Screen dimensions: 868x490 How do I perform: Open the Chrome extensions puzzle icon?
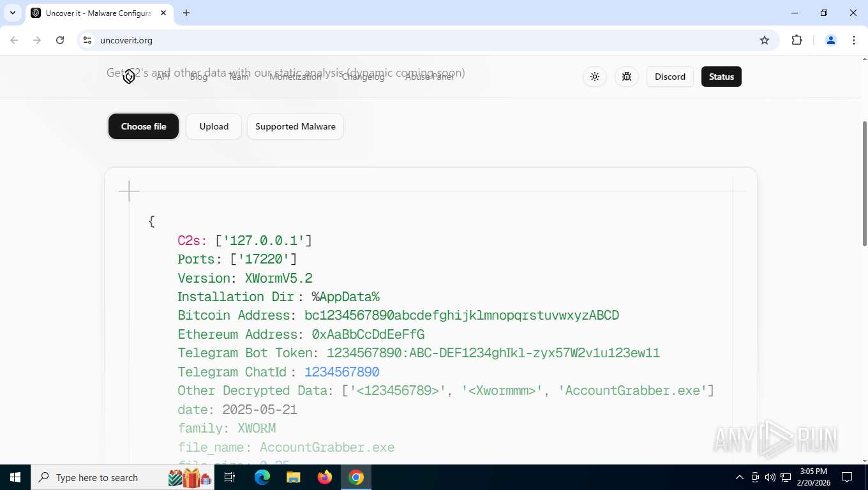(797, 40)
